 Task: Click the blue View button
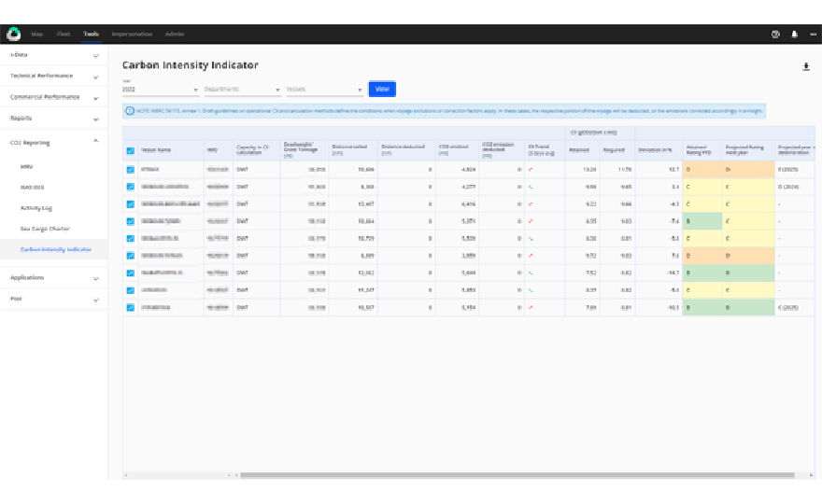pyautogui.click(x=381, y=89)
